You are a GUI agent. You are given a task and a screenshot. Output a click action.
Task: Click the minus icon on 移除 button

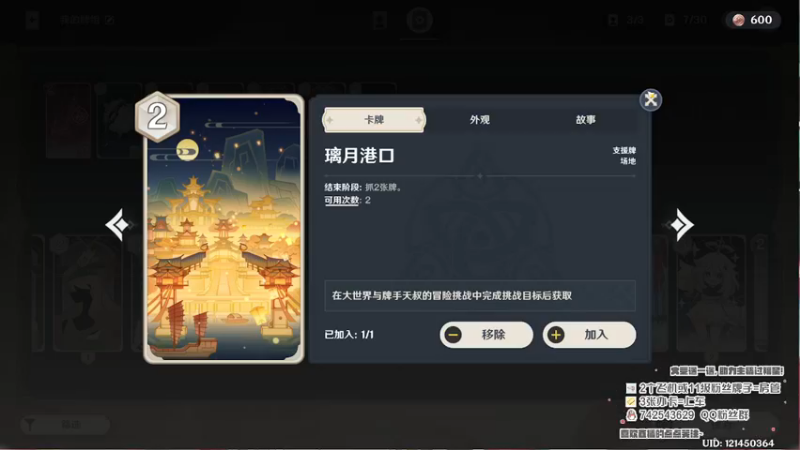[x=453, y=335]
